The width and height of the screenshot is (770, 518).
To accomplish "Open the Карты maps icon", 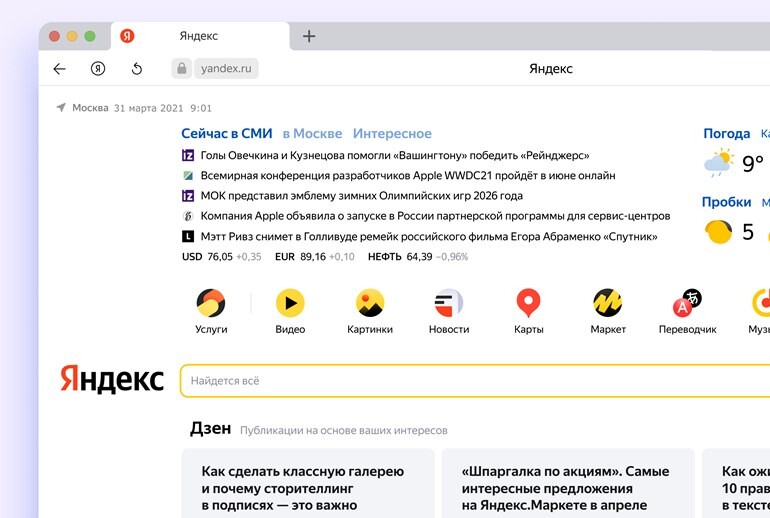I will [528, 303].
